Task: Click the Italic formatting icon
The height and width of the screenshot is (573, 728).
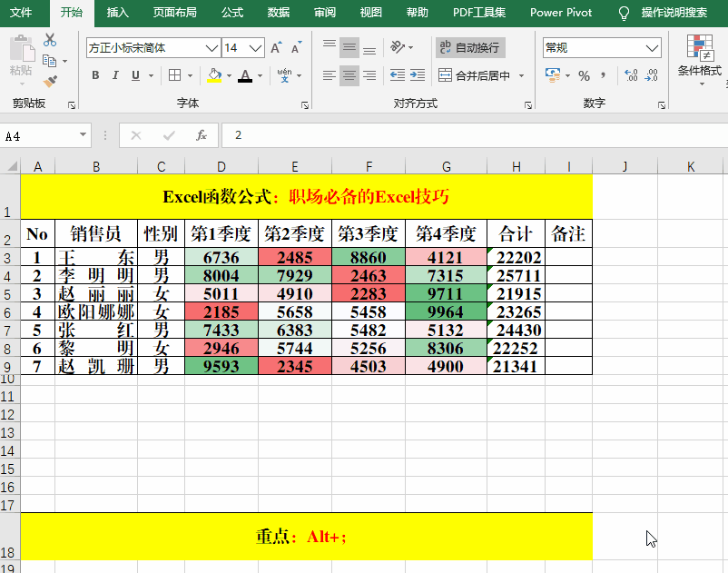Action: pyautogui.click(x=115, y=74)
